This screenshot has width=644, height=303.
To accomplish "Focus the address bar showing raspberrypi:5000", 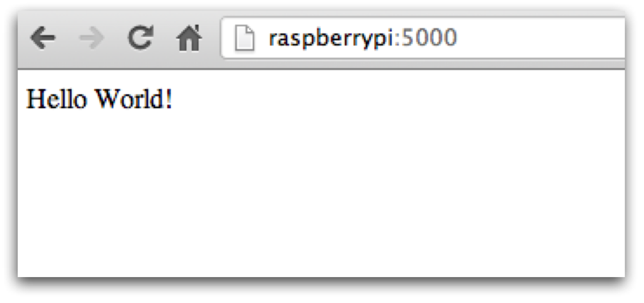I will (423, 38).
